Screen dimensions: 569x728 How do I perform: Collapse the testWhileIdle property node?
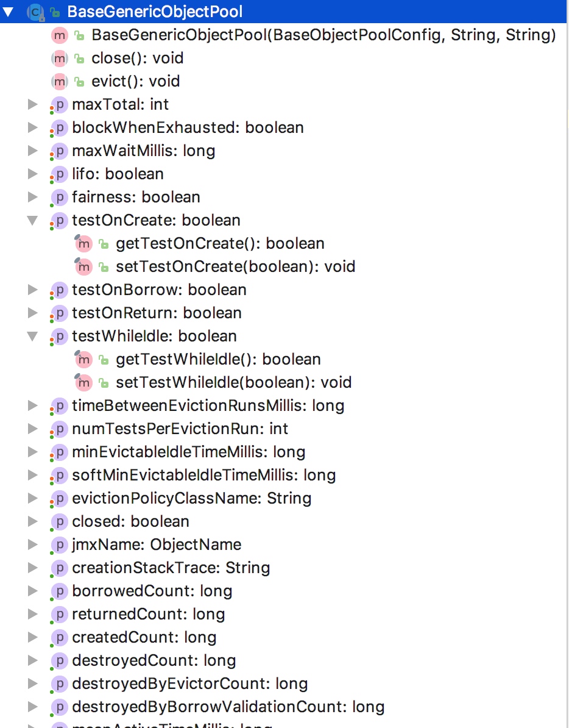pos(32,336)
